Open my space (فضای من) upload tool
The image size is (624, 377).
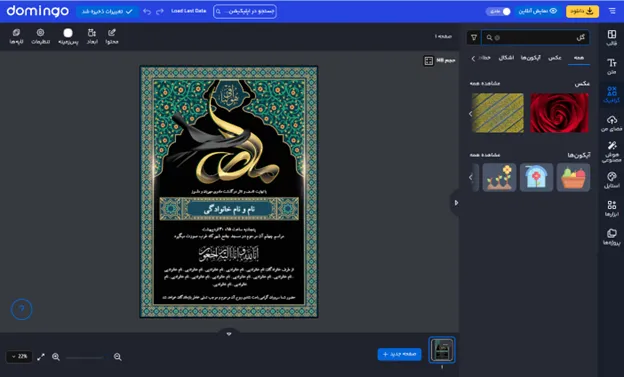click(612, 123)
